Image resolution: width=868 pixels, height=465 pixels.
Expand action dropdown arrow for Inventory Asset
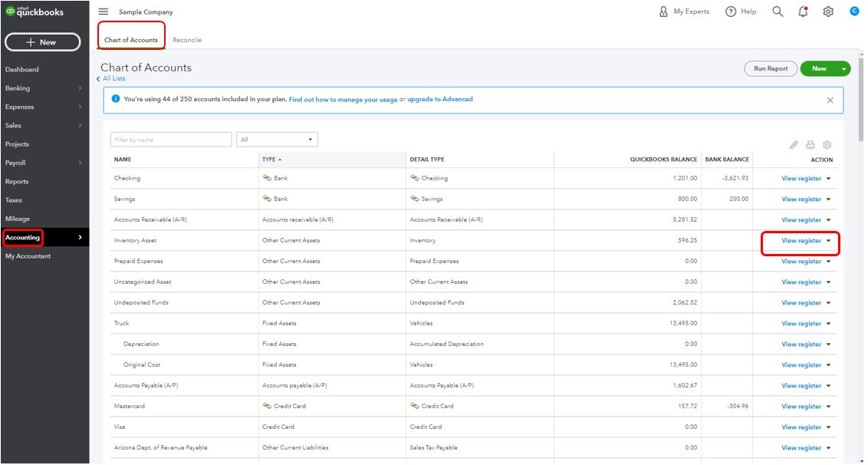[829, 241]
